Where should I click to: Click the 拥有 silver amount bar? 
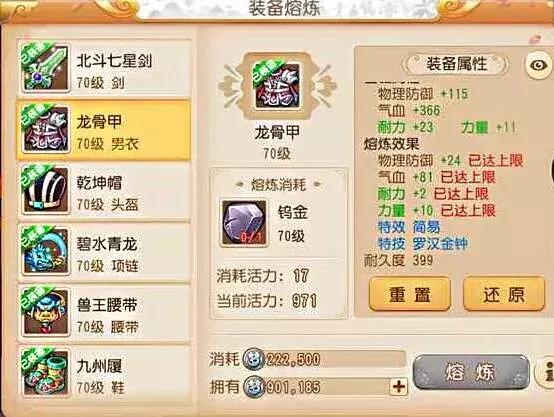(325, 387)
